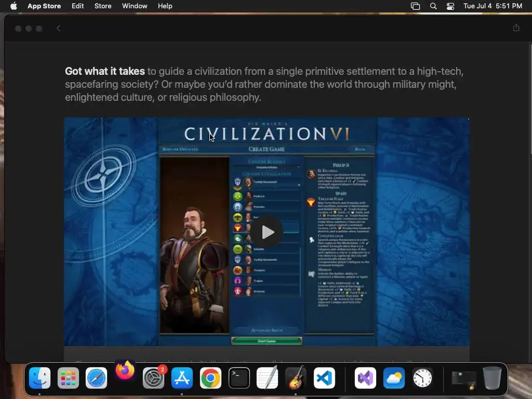532x399 pixels.
Task: Click the green Start Game button in the video
Action: (267, 341)
